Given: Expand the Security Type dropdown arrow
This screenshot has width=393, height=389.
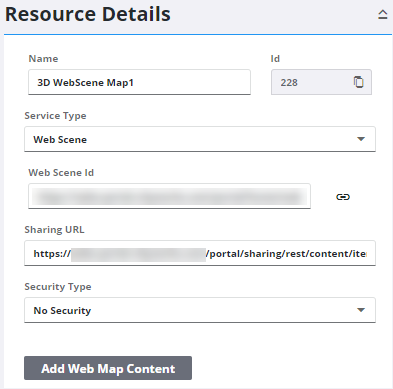Looking at the screenshot, I should click(361, 310).
